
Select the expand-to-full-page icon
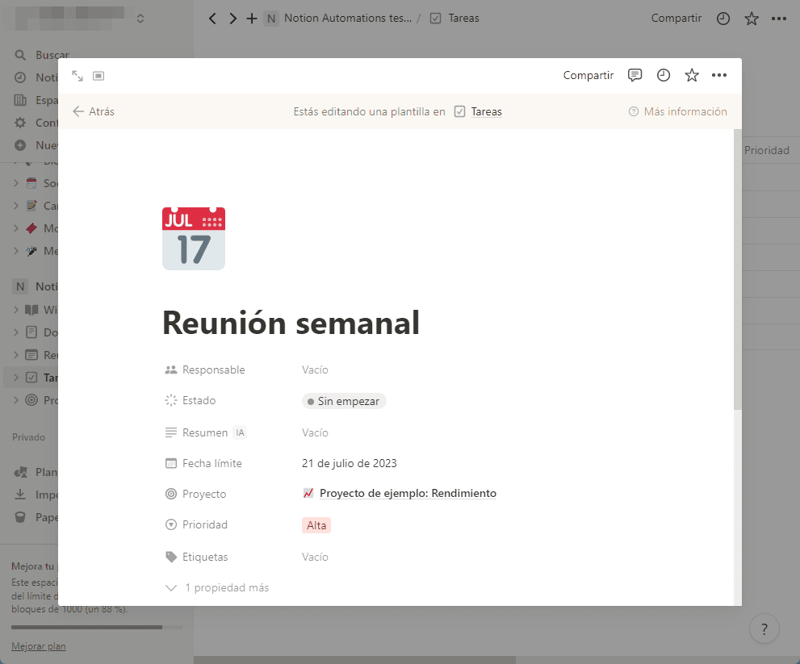pos(80,75)
